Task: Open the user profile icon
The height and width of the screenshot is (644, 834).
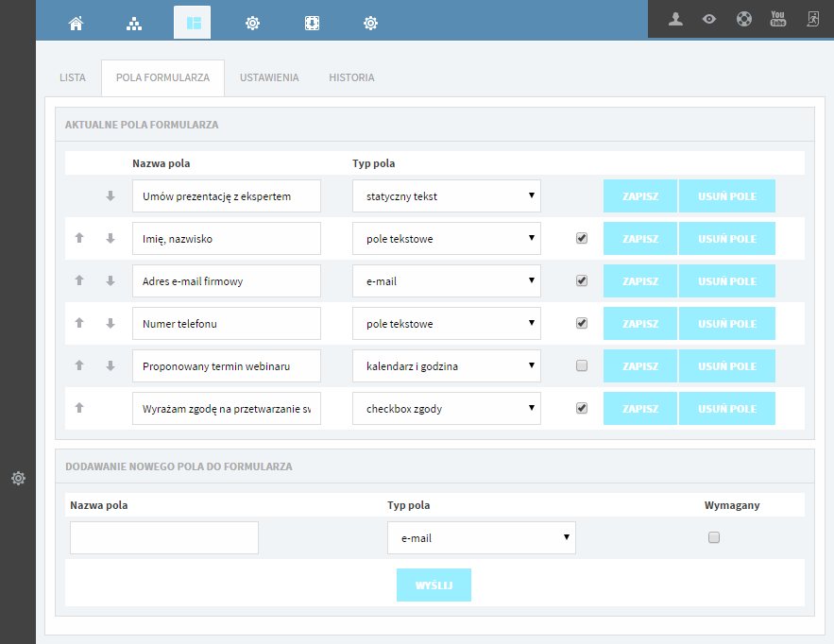Action: click(675, 19)
